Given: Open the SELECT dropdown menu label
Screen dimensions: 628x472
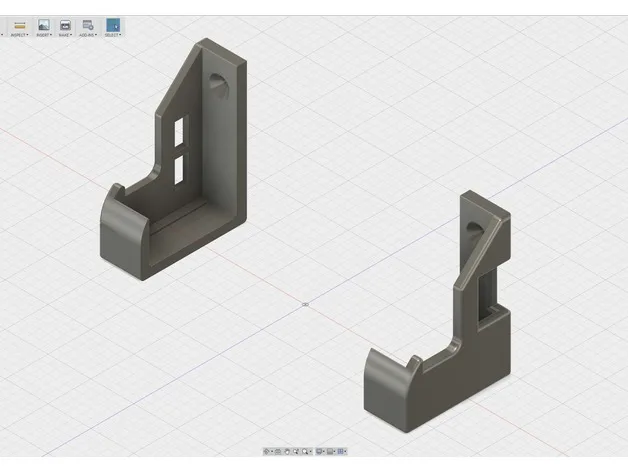Looking at the screenshot, I should [x=113, y=35].
